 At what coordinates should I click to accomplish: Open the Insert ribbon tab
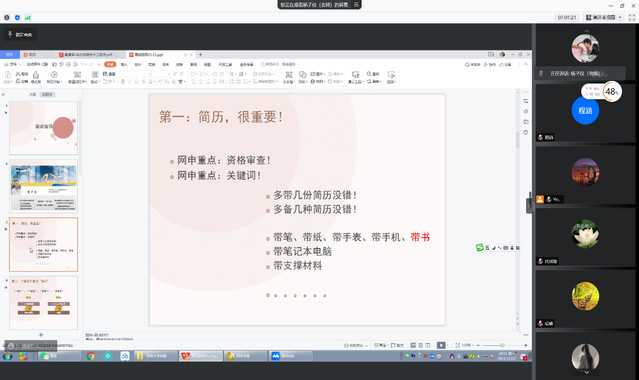[x=124, y=64]
